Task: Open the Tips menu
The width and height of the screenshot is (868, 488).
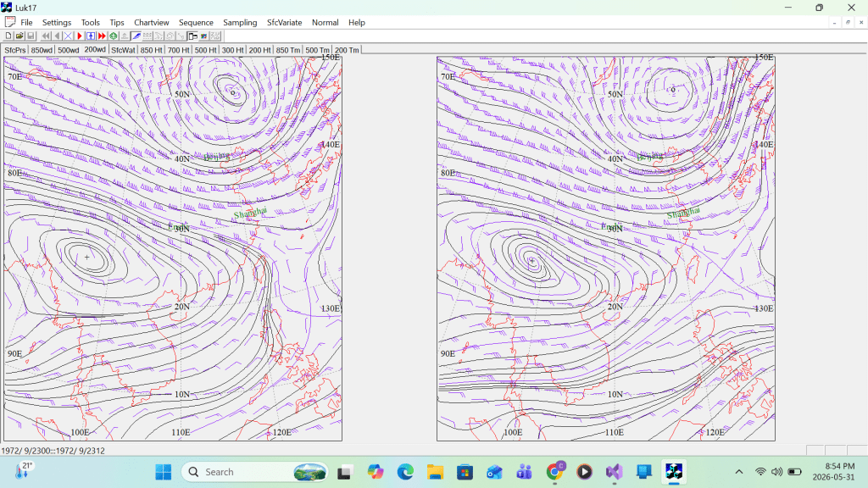Action: (117, 22)
